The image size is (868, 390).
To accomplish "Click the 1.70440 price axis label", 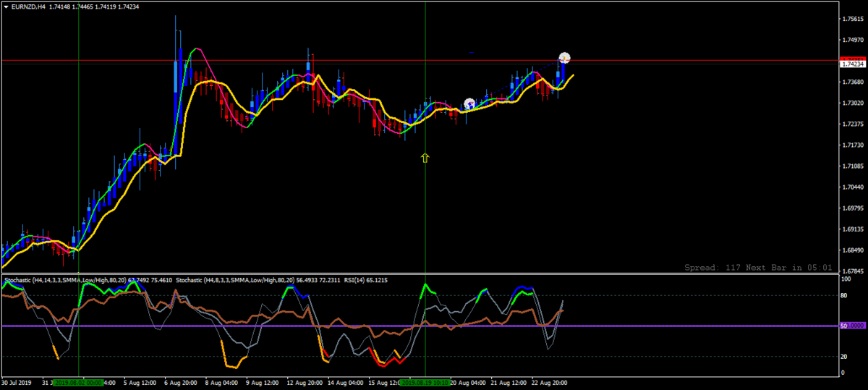I will click(854, 187).
